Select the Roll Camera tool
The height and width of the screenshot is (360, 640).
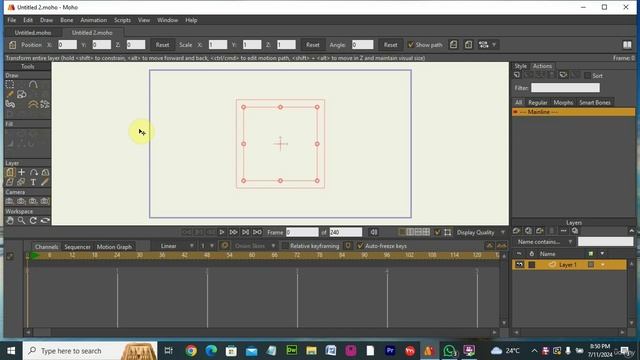pos(33,201)
